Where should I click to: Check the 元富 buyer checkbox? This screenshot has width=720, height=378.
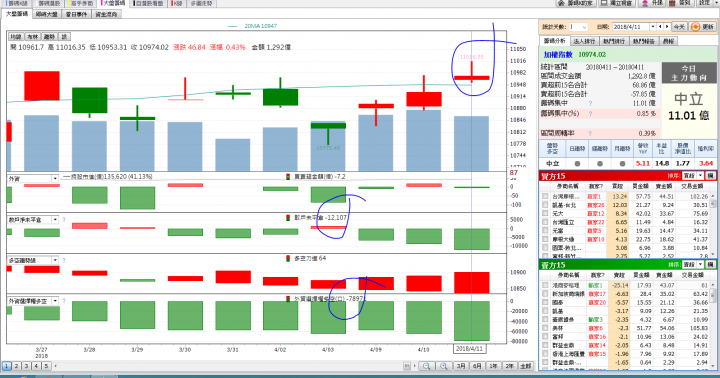click(545, 231)
